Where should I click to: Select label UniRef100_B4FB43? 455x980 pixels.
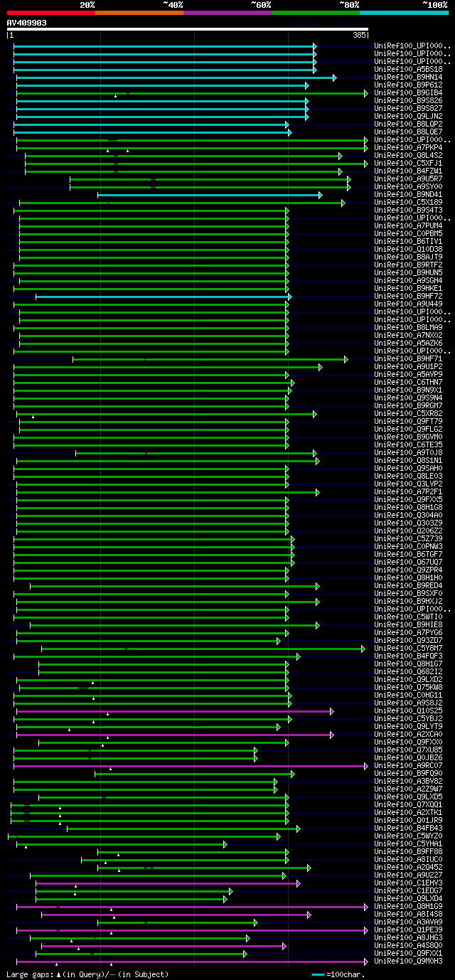pyautogui.click(x=409, y=829)
